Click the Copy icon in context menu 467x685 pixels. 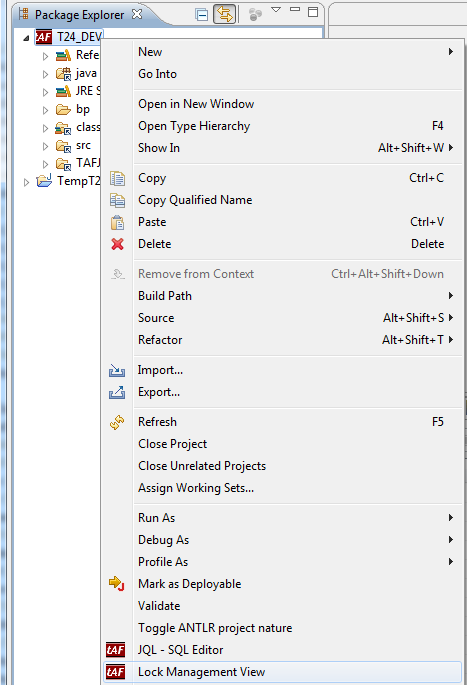pos(118,178)
